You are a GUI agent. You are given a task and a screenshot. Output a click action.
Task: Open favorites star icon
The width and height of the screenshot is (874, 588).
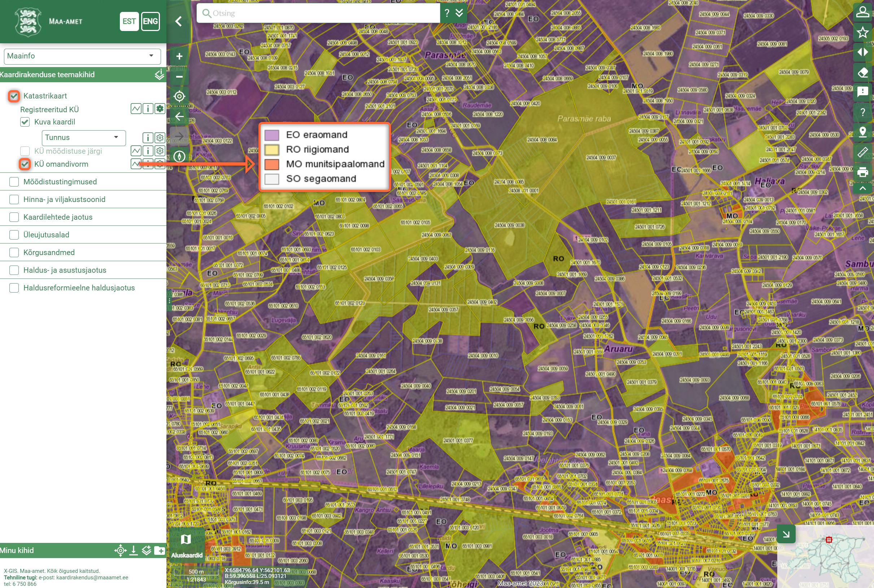click(x=862, y=32)
